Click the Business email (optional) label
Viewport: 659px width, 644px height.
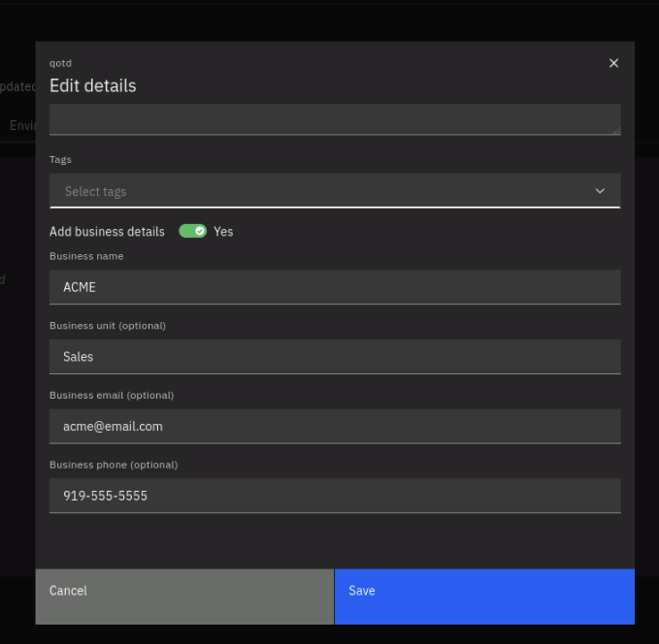(112, 396)
